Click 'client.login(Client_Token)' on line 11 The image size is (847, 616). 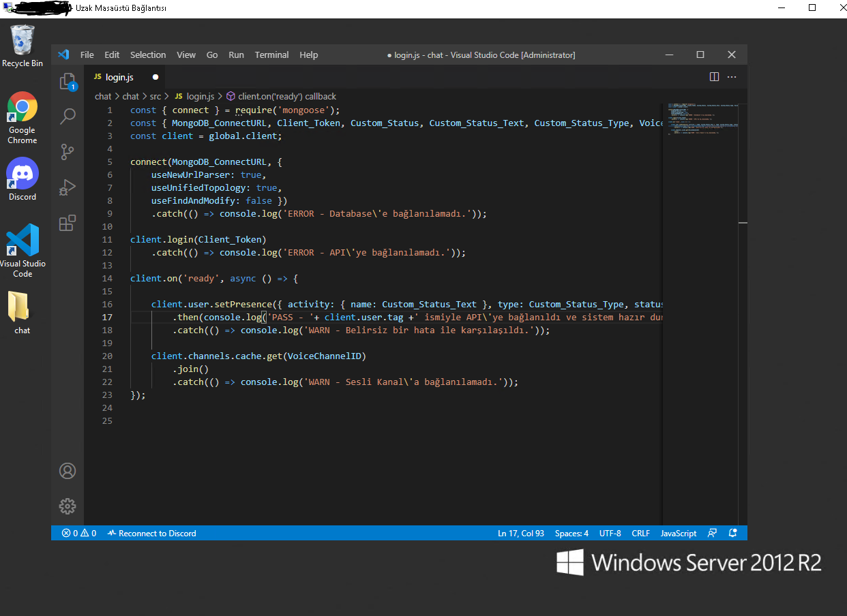point(198,240)
